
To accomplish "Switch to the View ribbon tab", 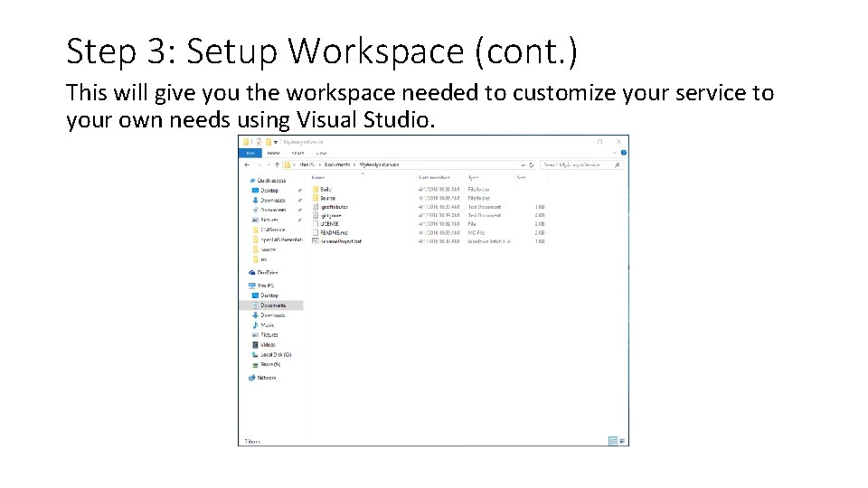I will 321,154.
